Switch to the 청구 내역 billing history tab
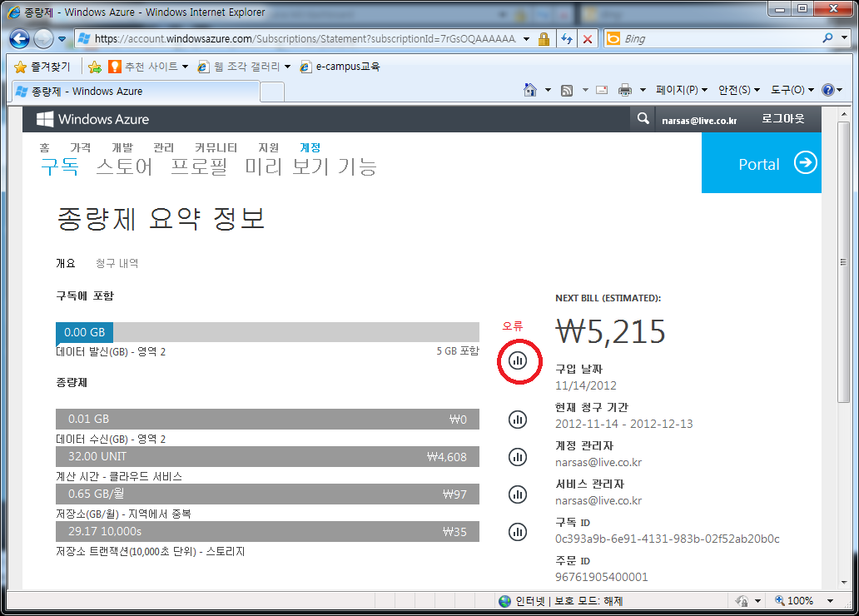The width and height of the screenshot is (859, 616). (x=117, y=264)
